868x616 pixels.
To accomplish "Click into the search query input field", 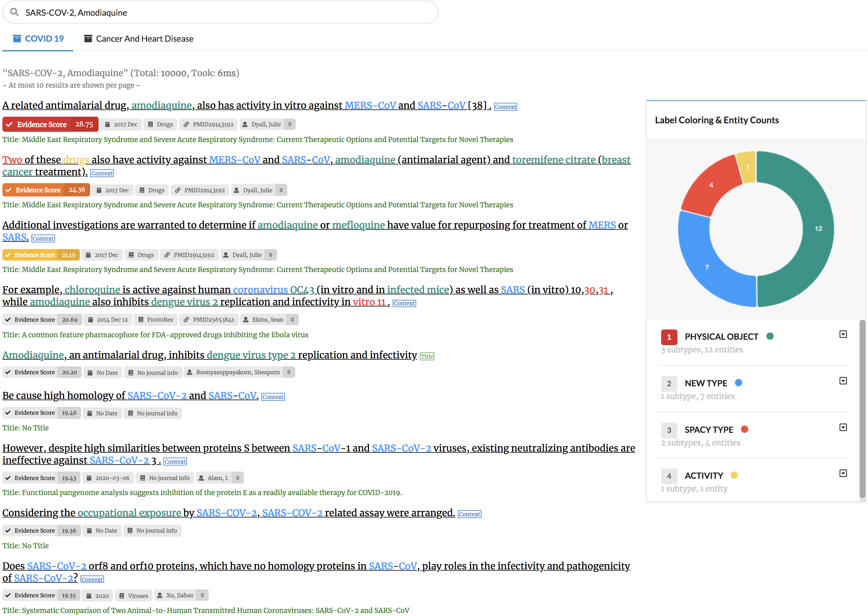I will pos(228,12).
